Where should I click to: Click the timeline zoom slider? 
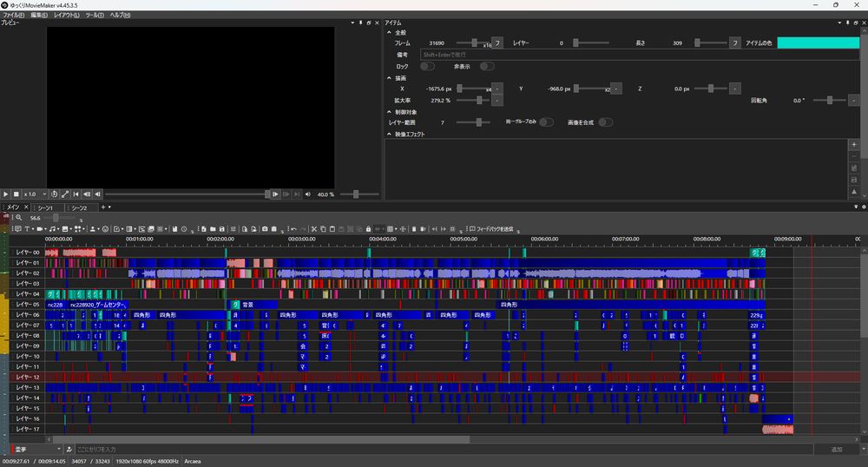(x=60, y=218)
